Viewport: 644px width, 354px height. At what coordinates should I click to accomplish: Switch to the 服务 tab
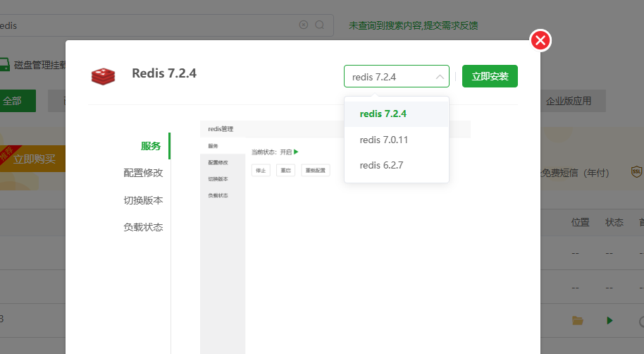pos(150,146)
